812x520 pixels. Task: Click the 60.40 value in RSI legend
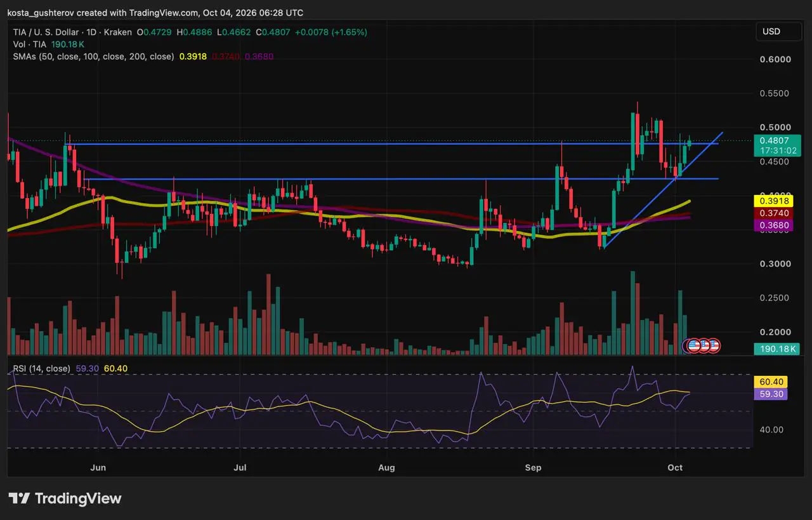click(x=115, y=368)
